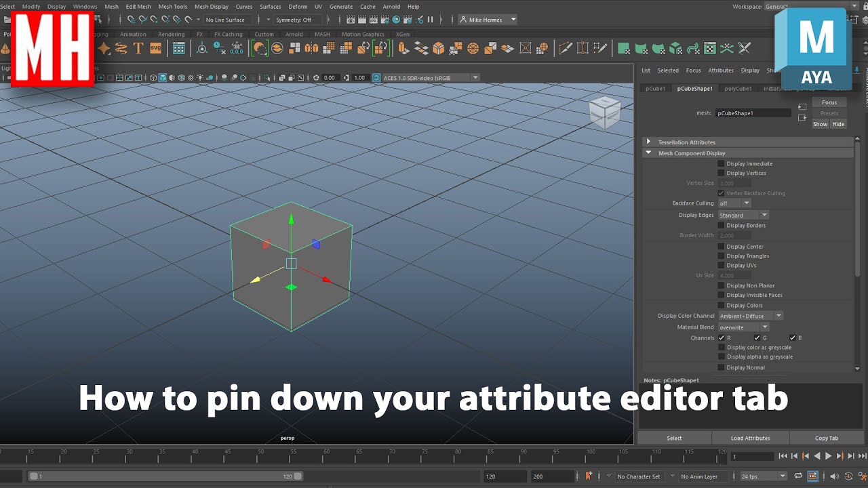Click the Copy Tab button
Image resolution: width=868 pixels, height=488 pixels.
pos(827,438)
